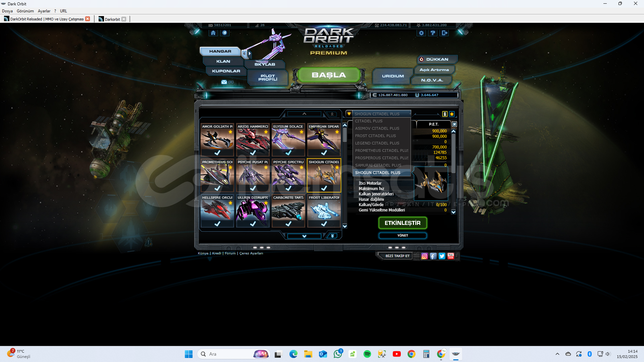This screenshot has width=644, height=362.
Task: Open WhatsApp from the taskbar
Action: [338, 354]
